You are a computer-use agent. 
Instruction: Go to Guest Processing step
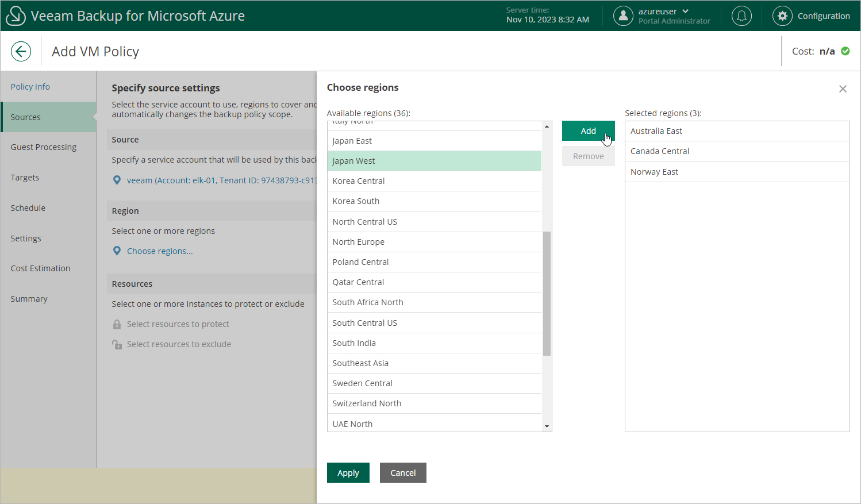pos(43,147)
